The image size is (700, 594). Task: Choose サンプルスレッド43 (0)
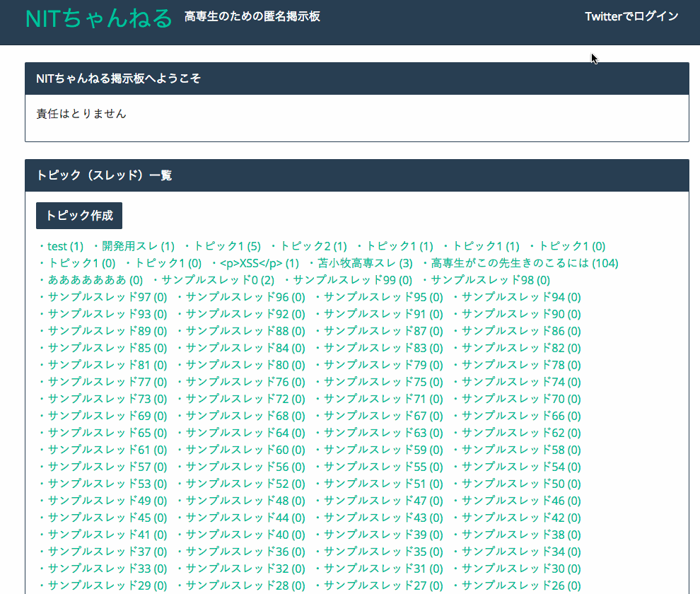click(x=383, y=518)
